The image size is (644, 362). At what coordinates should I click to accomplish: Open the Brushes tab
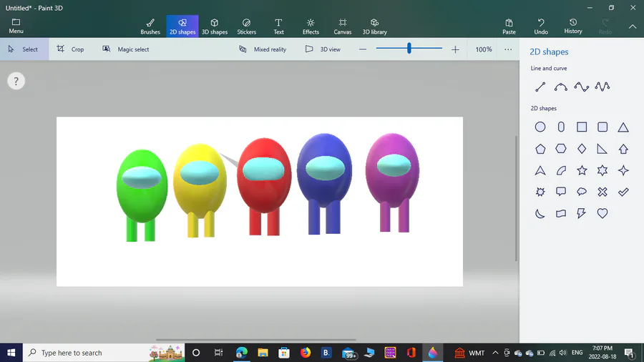point(150,26)
